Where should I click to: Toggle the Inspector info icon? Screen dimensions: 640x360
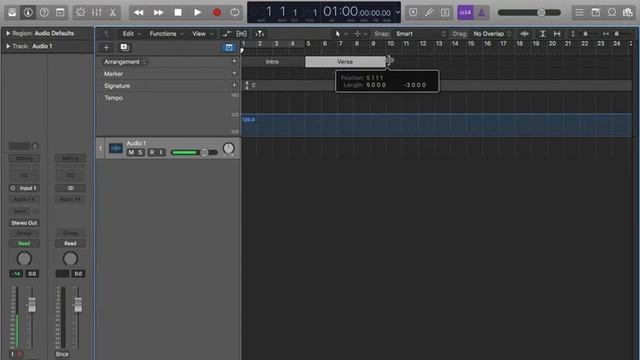tap(28, 12)
